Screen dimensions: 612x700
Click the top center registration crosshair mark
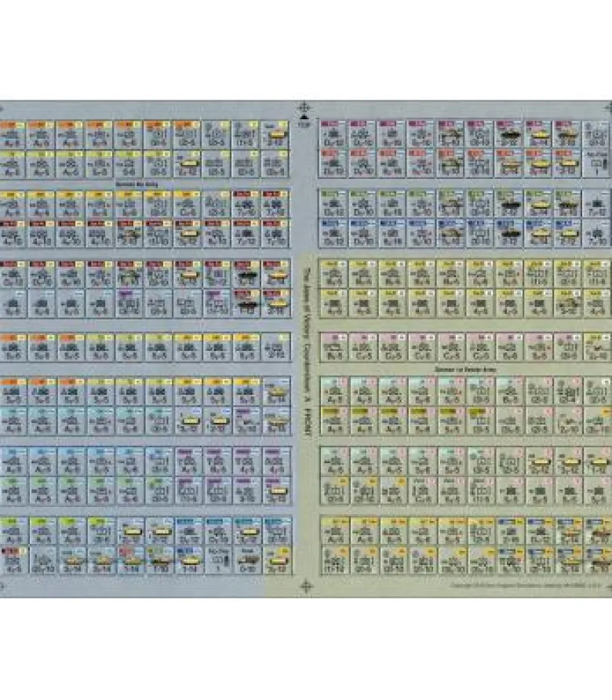(x=304, y=108)
